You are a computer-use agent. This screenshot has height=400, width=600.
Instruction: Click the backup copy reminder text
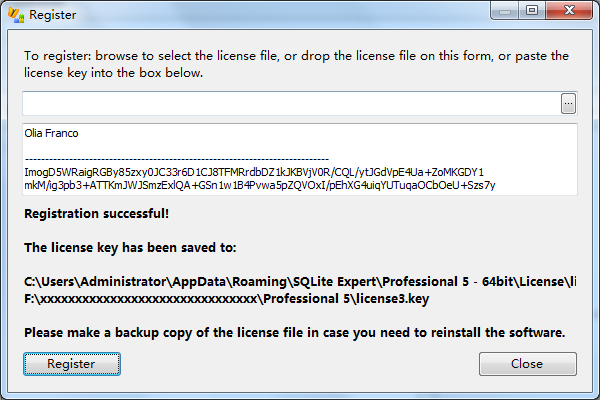pos(295,332)
